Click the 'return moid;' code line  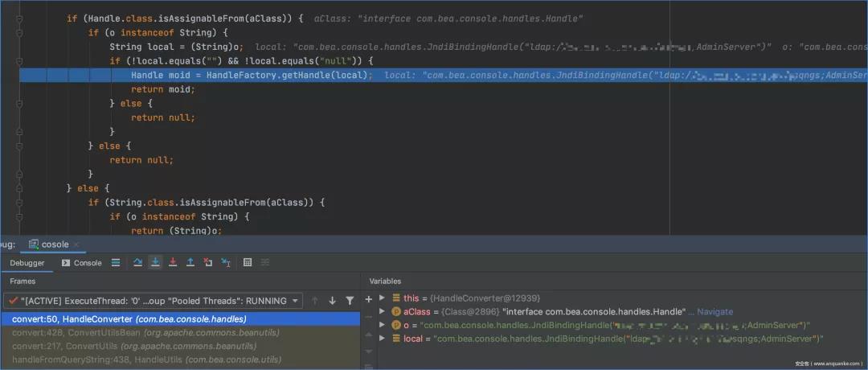pyautogui.click(x=163, y=89)
